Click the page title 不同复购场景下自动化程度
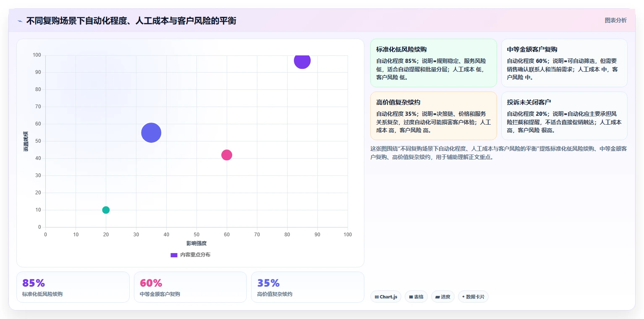 pyautogui.click(x=131, y=21)
